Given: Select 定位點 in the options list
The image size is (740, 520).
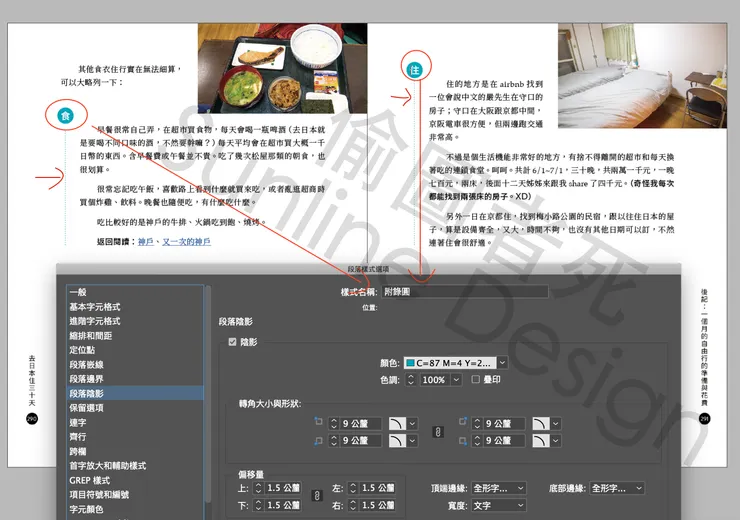Looking at the screenshot, I should [x=135, y=350].
